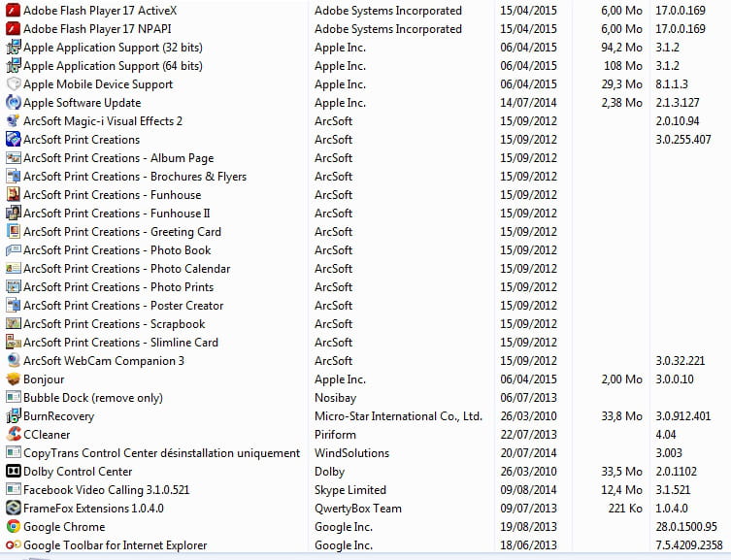The height and width of the screenshot is (560, 731).
Task: Click the CopyTrans Control Center icon
Action: (13, 453)
